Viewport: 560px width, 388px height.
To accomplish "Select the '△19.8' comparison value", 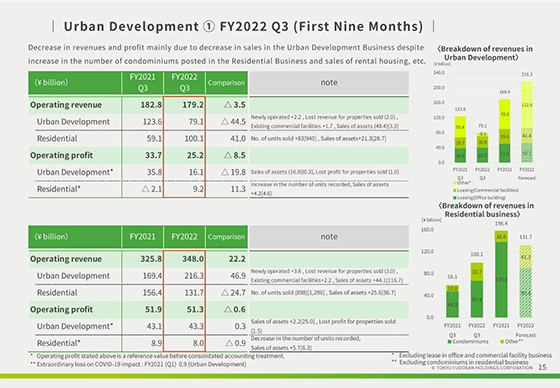I will coord(233,172).
